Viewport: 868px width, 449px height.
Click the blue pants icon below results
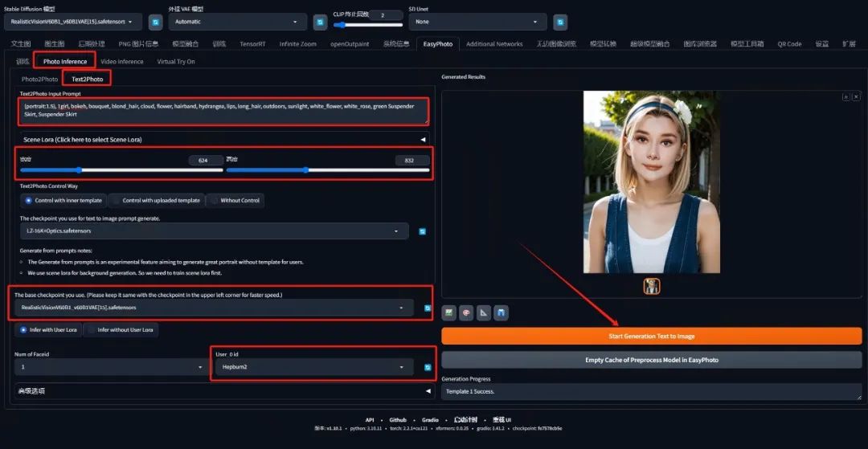click(501, 313)
